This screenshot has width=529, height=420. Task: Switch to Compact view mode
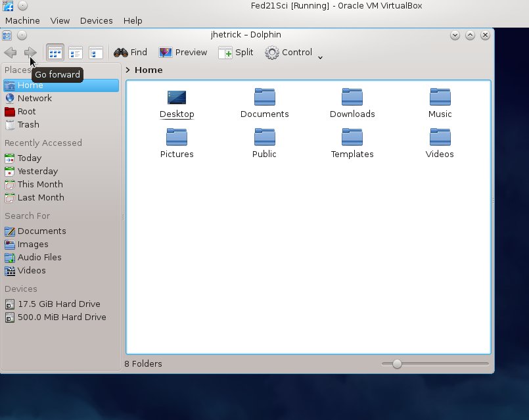point(76,53)
